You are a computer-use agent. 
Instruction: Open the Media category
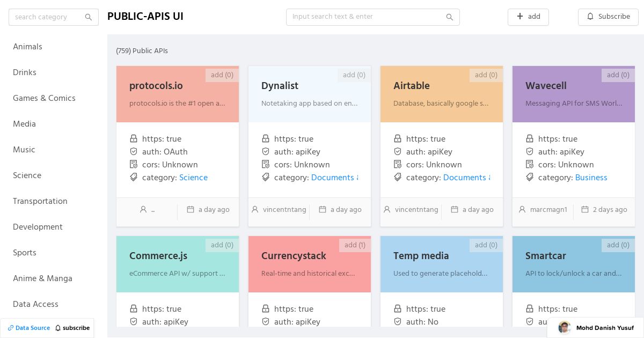[24, 124]
